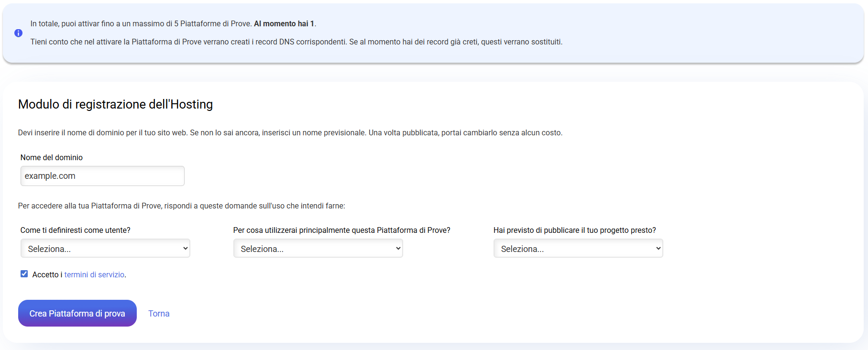Image resolution: width=868 pixels, height=350 pixels.
Task: Click the blue info icon in the banner
Action: click(x=18, y=33)
